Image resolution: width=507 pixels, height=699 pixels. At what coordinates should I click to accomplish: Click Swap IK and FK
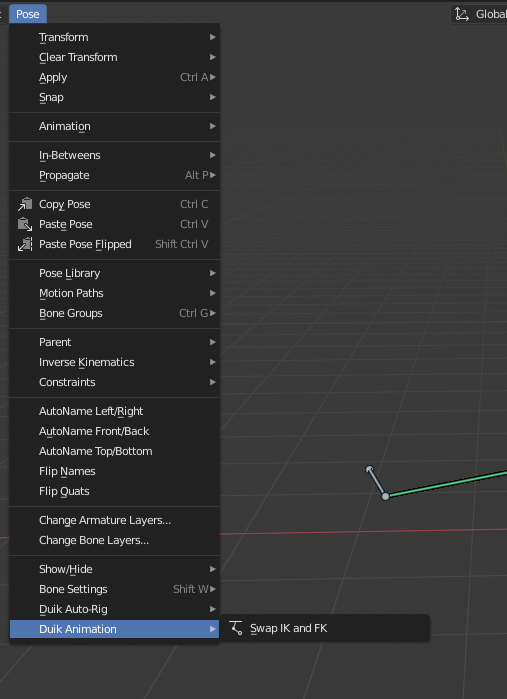click(325, 629)
